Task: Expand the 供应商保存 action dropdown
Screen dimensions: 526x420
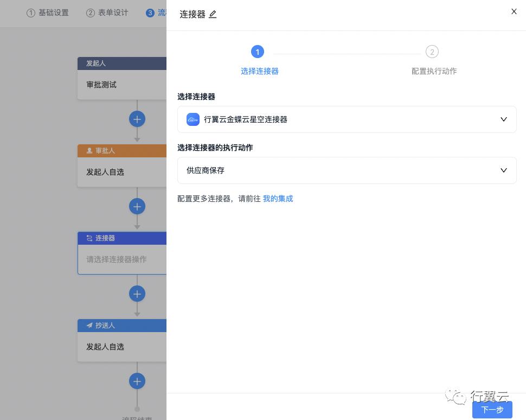Action: pyautogui.click(x=347, y=170)
